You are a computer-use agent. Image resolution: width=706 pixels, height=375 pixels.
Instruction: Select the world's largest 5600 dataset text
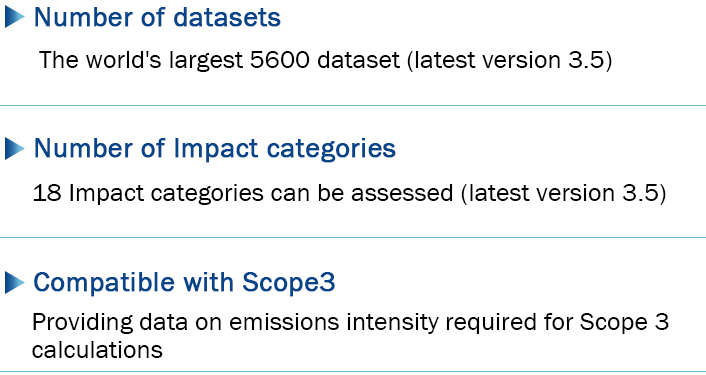326,60
